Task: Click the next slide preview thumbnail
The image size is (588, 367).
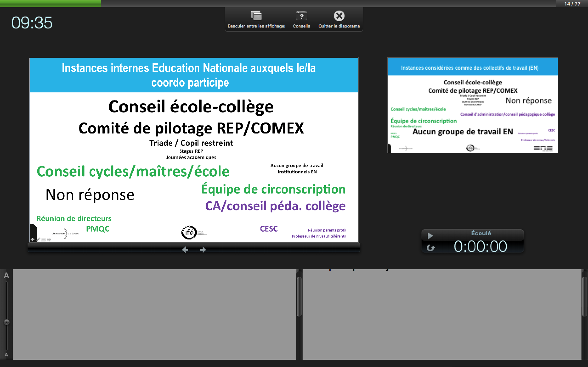Action: point(472,105)
